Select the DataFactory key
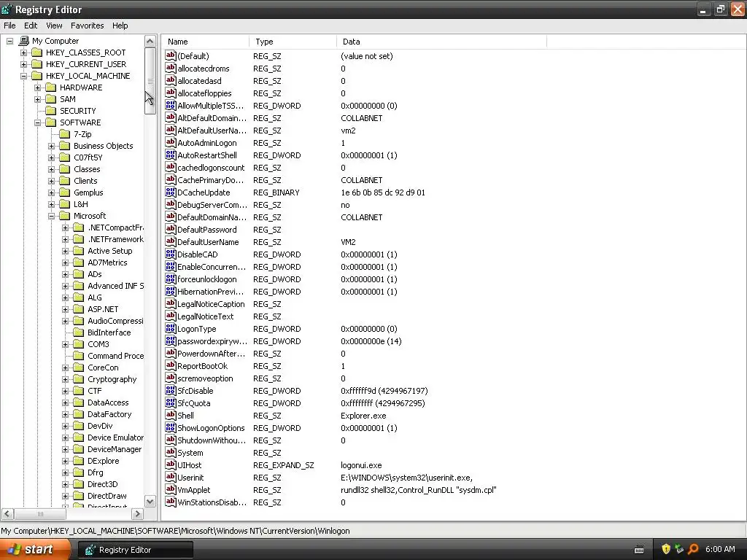 click(x=109, y=414)
